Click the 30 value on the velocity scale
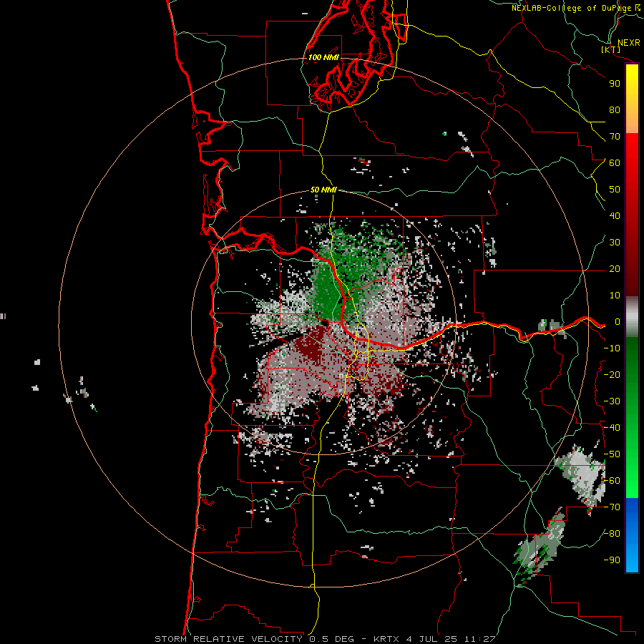The height and width of the screenshot is (644, 644). pyautogui.click(x=615, y=243)
